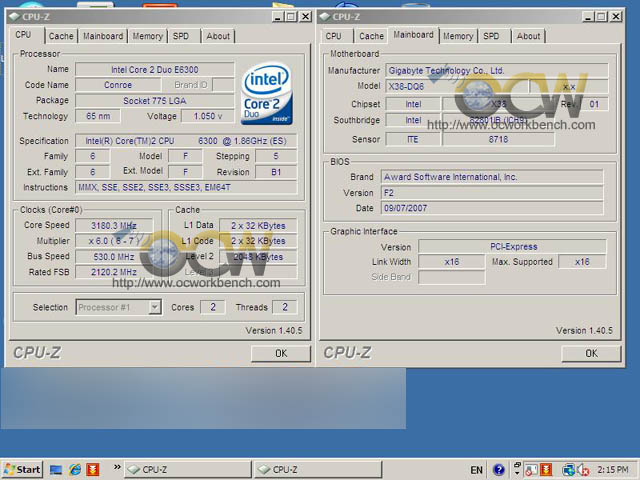This screenshot has height=480, width=640.
Task: Click OK in the right CPU-Z window
Action: click(x=591, y=353)
